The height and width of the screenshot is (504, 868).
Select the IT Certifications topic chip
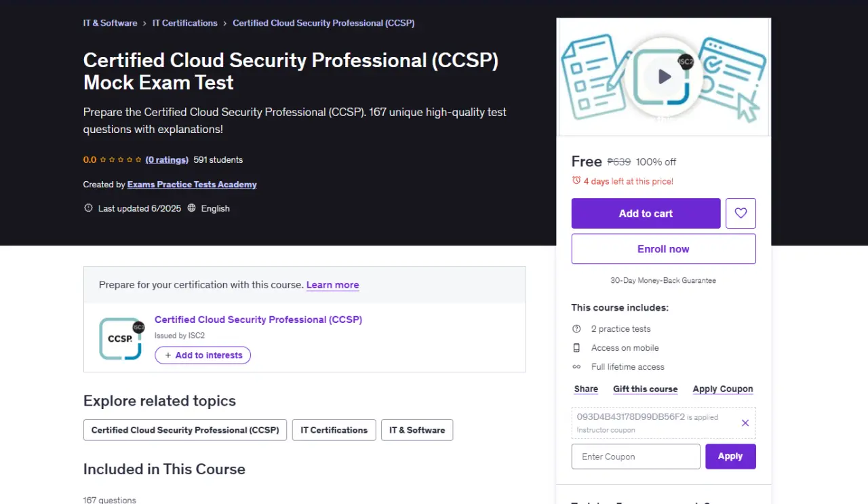coord(334,430)
